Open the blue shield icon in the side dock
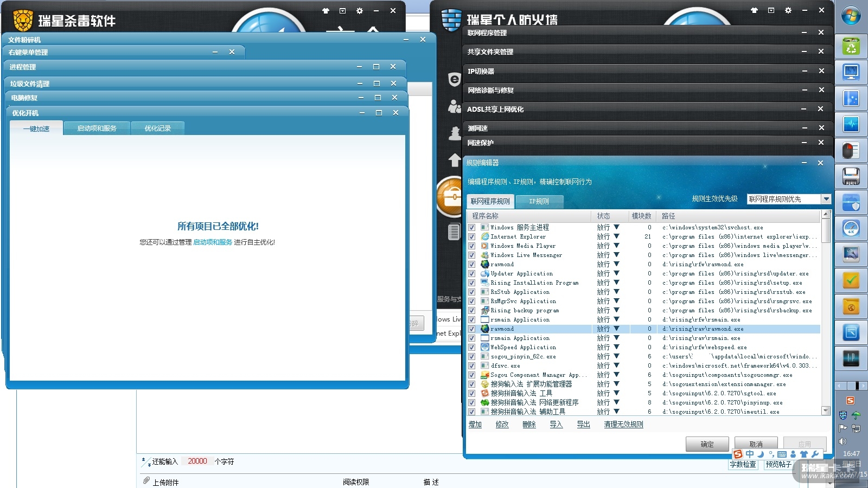 (x=851, y=202)
